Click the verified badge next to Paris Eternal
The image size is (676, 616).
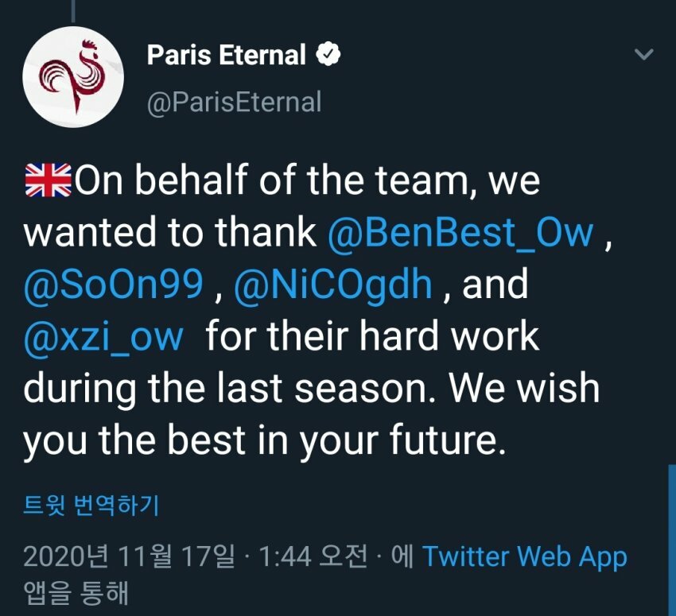coord(328,54)
